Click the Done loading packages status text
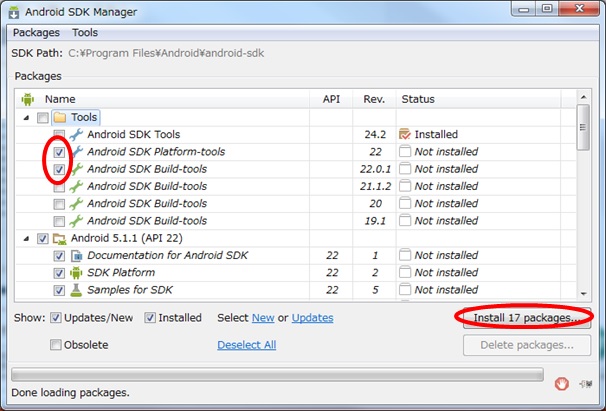The height and width of the screenshot is (411, 606). 70,392
